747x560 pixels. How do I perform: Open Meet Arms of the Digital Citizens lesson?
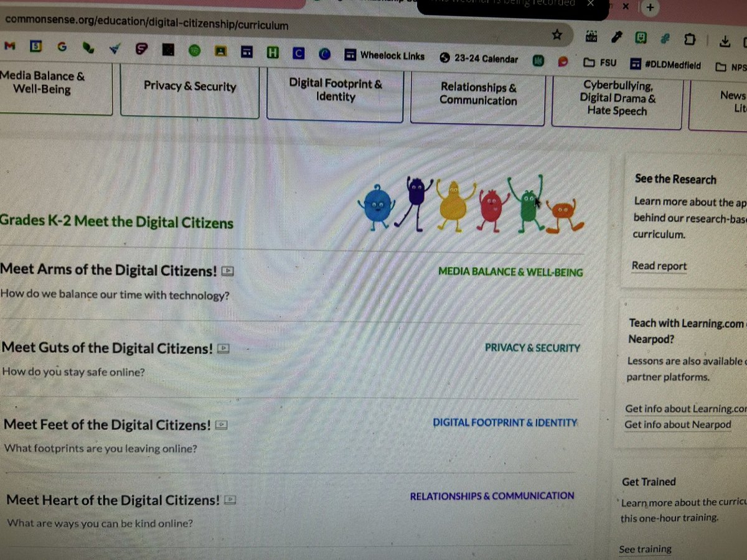tap(109, 270)
